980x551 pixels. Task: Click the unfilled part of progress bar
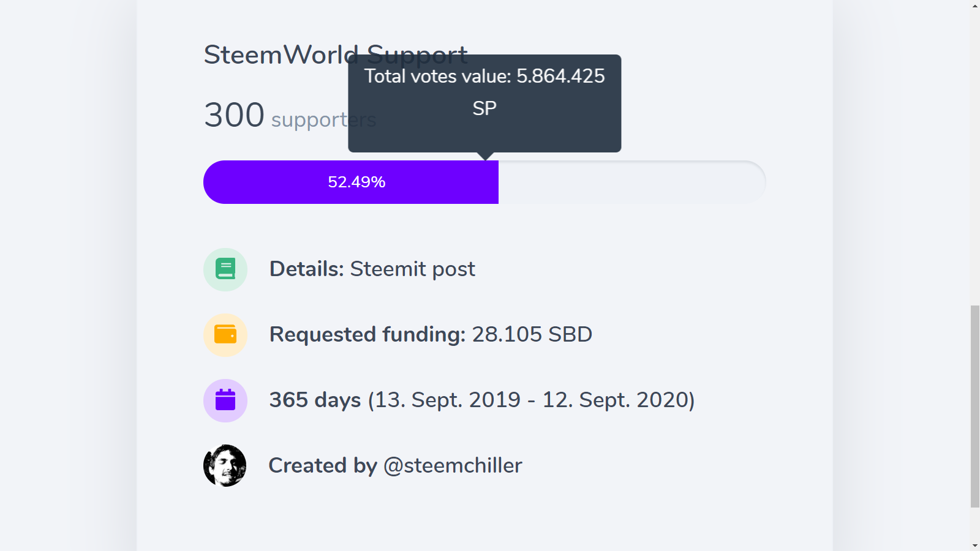click(x=631, y=182)
